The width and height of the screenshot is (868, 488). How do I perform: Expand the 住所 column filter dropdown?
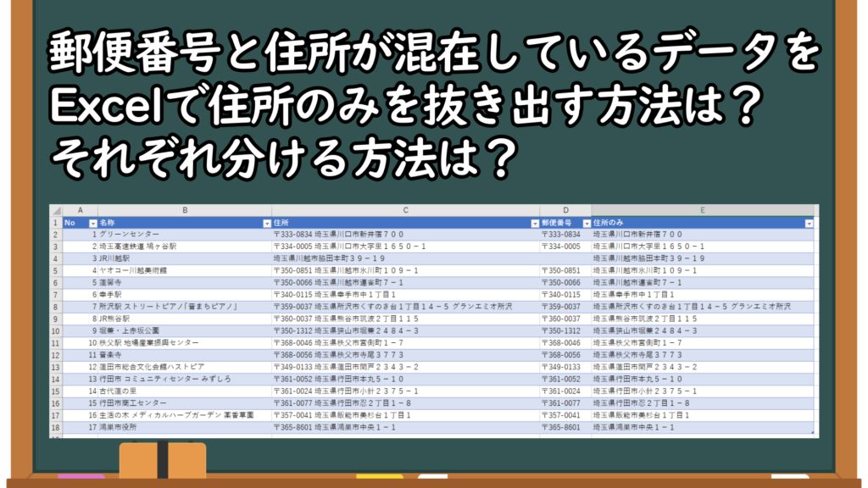tap(534, 223)
